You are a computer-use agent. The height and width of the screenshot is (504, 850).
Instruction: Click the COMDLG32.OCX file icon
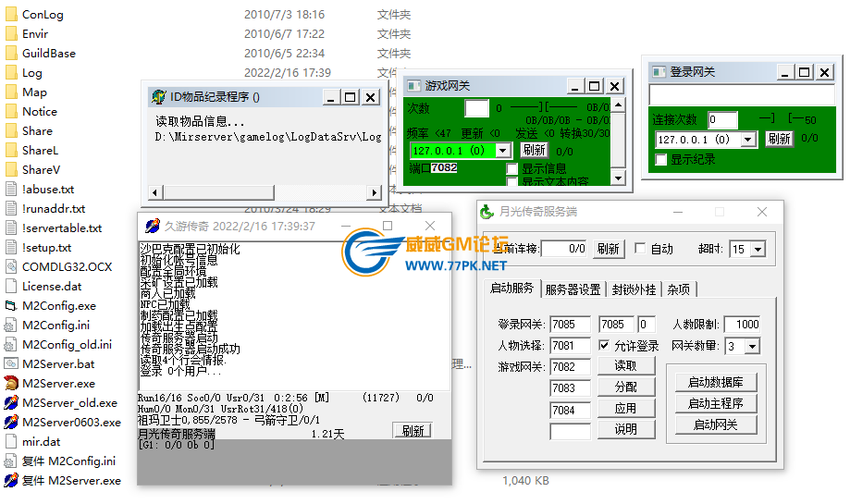click(x=11, y=266)
